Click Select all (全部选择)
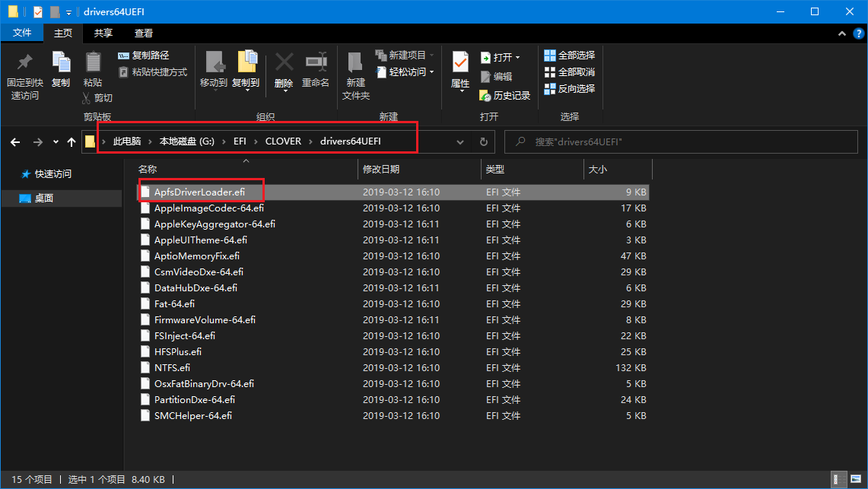This screenshot has height=489, width=868. 570,56
